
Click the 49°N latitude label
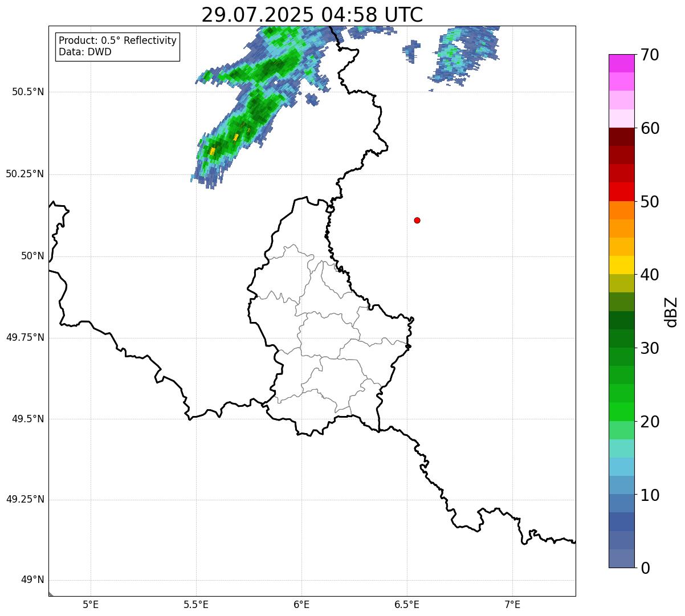(x=32, y=580)
